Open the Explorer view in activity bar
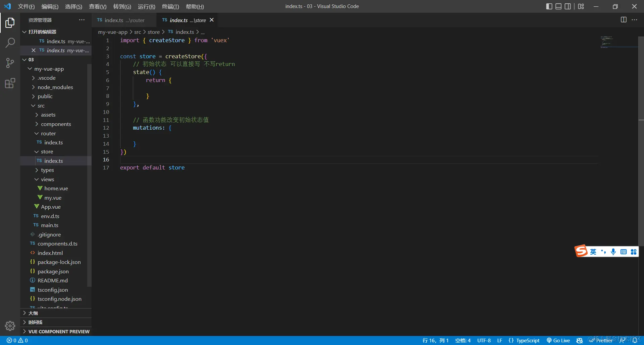Screen dimensions: 644x345 [x=10, y=23]
